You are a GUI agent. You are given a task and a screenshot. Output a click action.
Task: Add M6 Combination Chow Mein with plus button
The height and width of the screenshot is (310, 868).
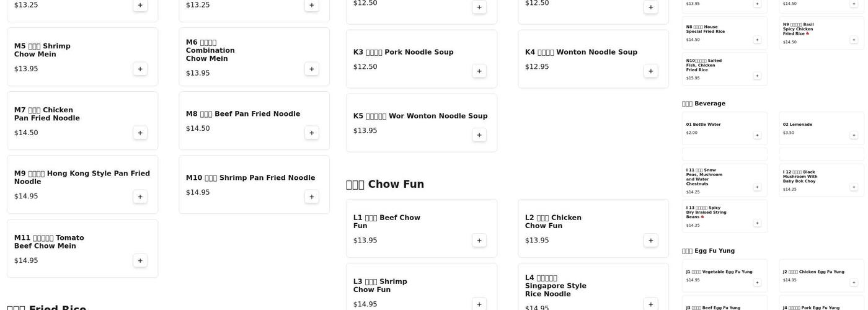(312, 69)
